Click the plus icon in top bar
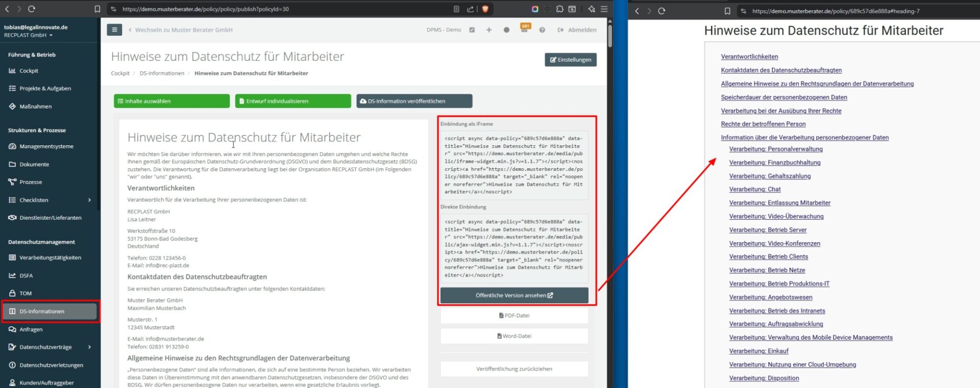980x388 pixels. pyautogui.click(x=489, y=30)
